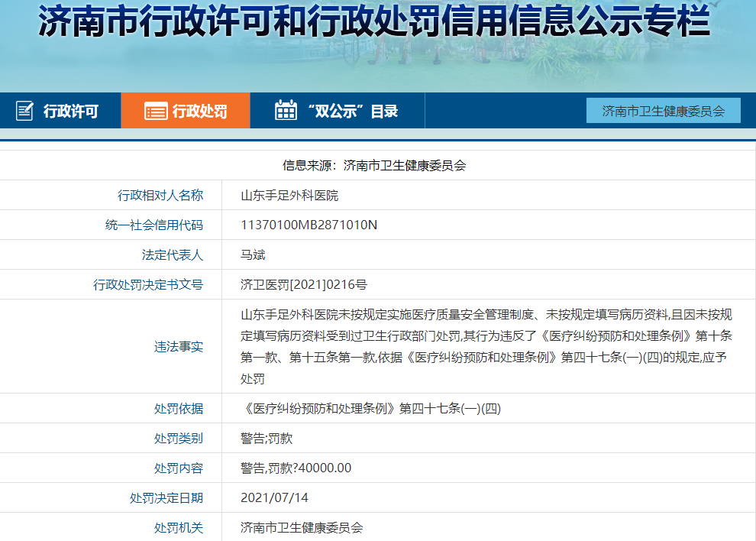This screenshot has width=756, height=541.
Task: Click the page banner title 济南市行政许可和行政处罚信用信息公示专栏
Action: [375, 21]
